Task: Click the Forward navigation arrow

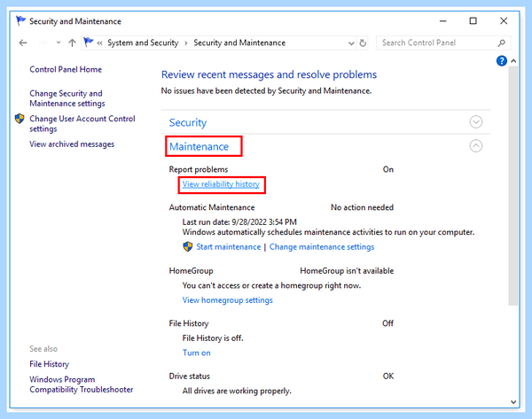Action: point(43,43)
